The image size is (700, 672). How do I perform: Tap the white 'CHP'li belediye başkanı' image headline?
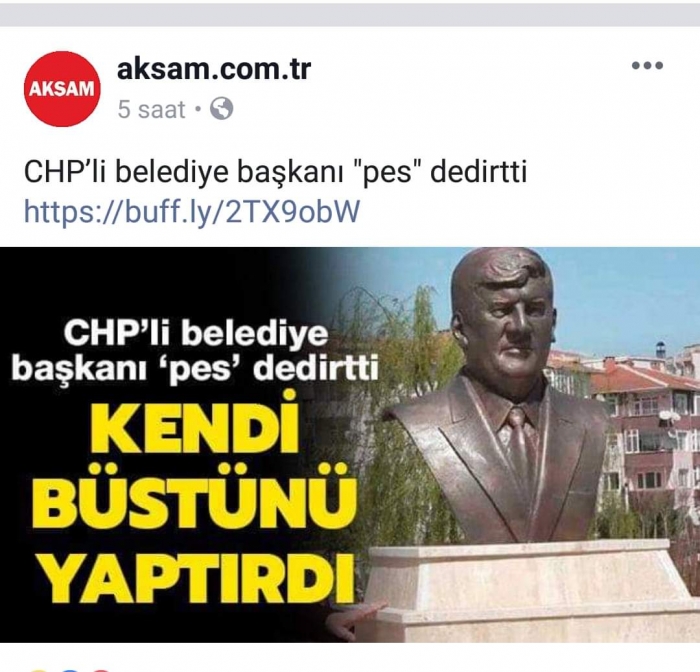tap(195, 351)
